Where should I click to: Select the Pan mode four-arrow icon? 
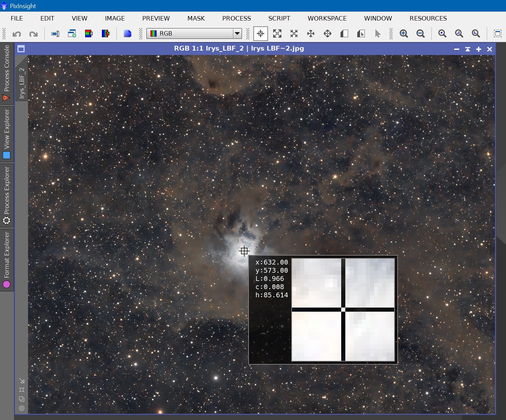pos(311,33)
